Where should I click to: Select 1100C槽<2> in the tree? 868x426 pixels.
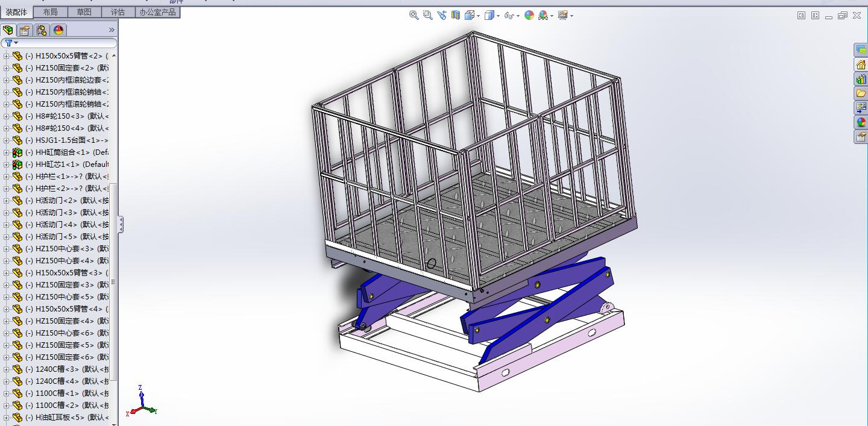67,406
